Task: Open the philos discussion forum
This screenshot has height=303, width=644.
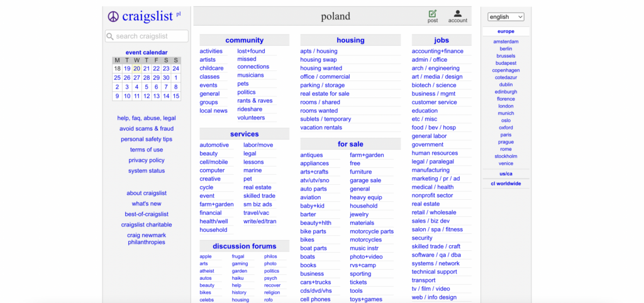Action: 270,256
